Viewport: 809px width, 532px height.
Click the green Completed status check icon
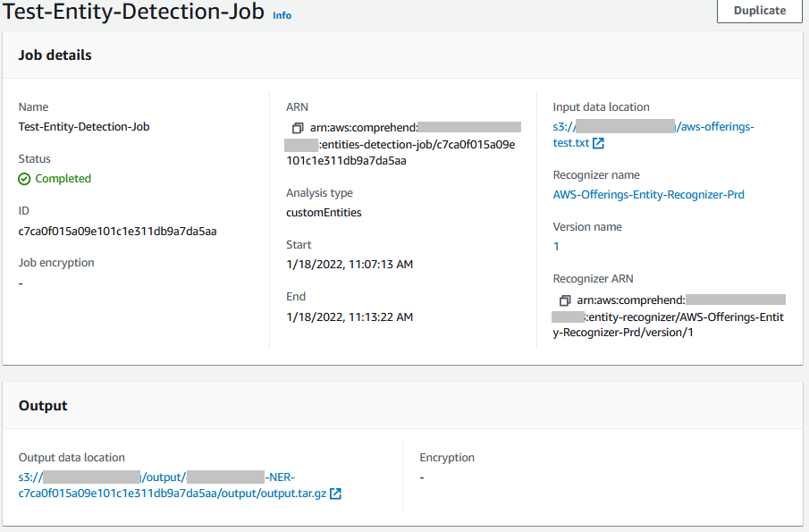(24, 179)
